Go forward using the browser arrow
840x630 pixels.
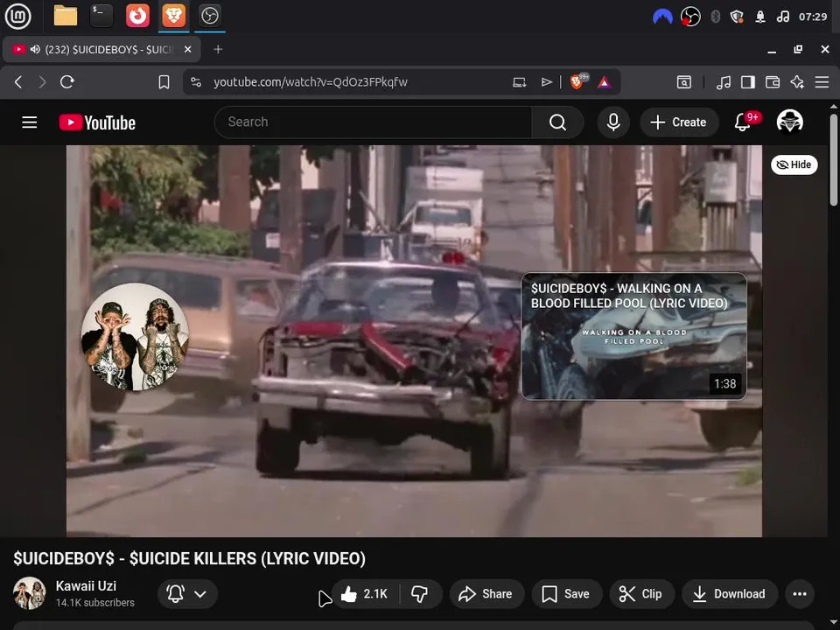pyautogui.click(x=42, y=82)
